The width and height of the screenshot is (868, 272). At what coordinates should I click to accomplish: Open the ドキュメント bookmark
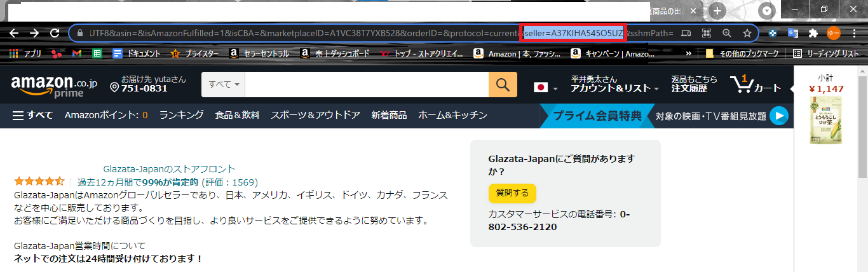tap(137, 54)
